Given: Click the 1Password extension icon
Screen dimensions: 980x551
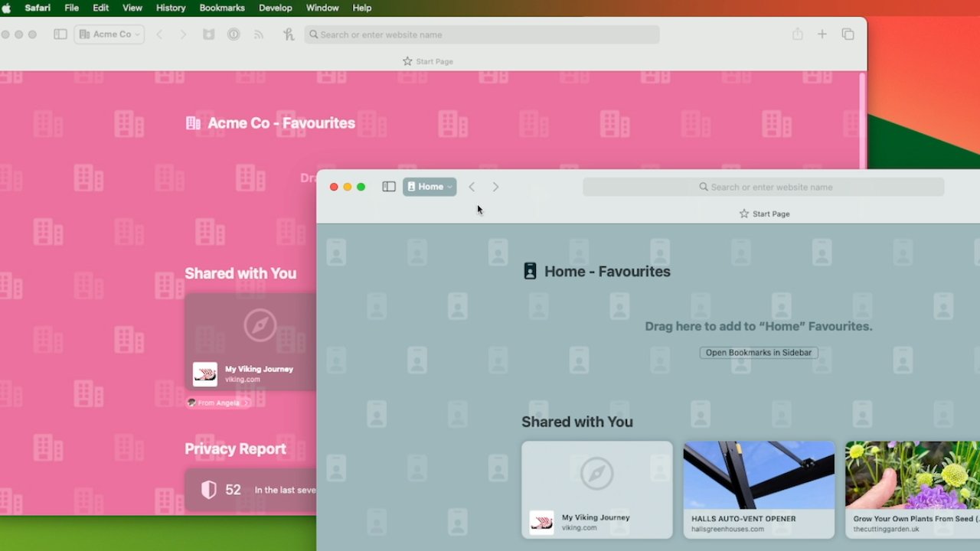Looking at the screenshot, I should tap(234, 34).
